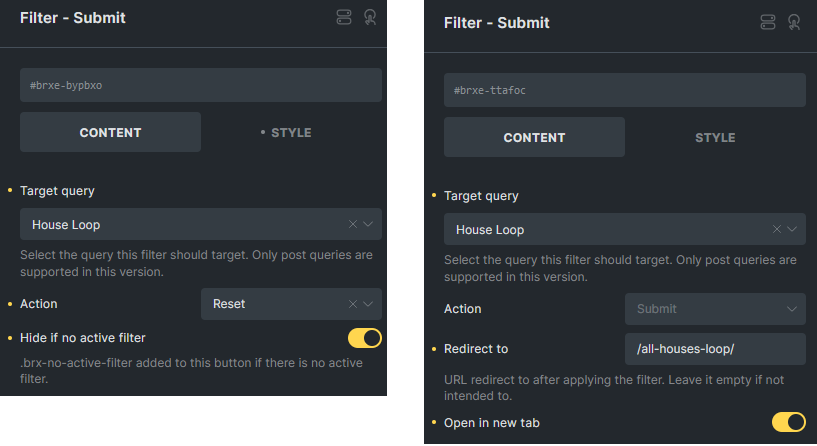Switch to the Style tab in left panel
Viewport: 817px width, 446px height.
tap(291, 132)
